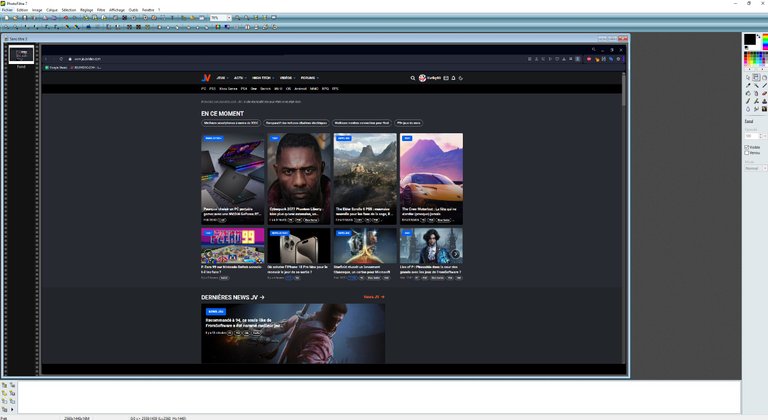
Task: Click the right arrow below the color palette
Action: 763,69
